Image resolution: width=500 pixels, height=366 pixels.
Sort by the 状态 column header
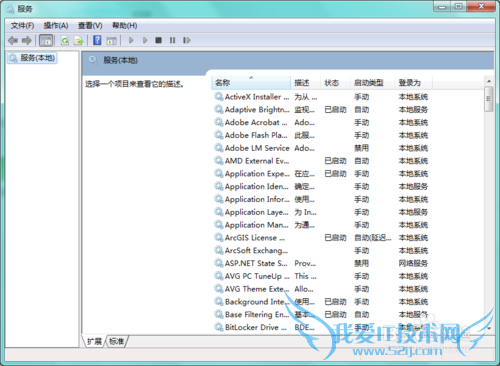click(x=335, y=83)
